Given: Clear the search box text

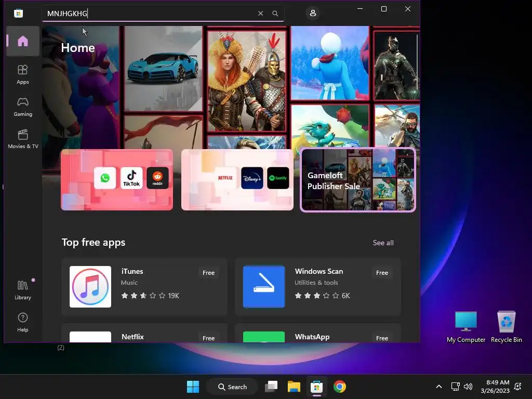Looking at the screenshot, I should pos(261,13).
